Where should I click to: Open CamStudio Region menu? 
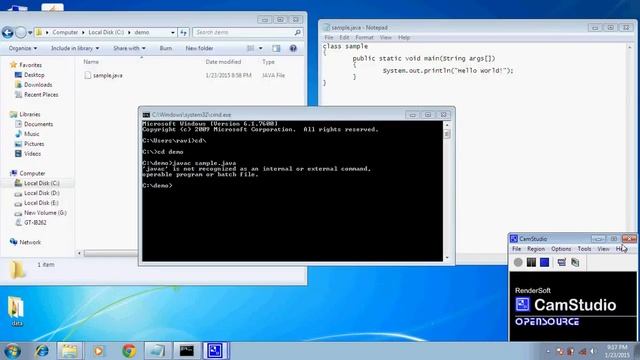click(x=536, y=249)
